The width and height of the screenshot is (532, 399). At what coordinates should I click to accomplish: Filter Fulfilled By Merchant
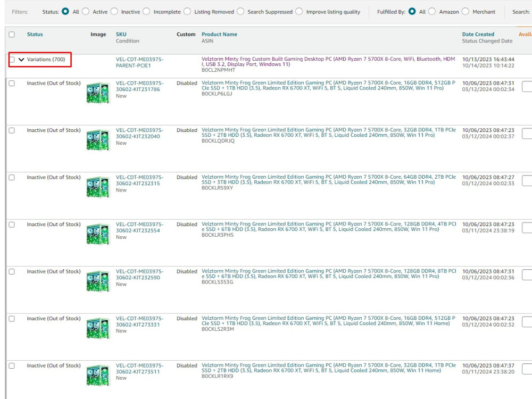pos(465,12)
